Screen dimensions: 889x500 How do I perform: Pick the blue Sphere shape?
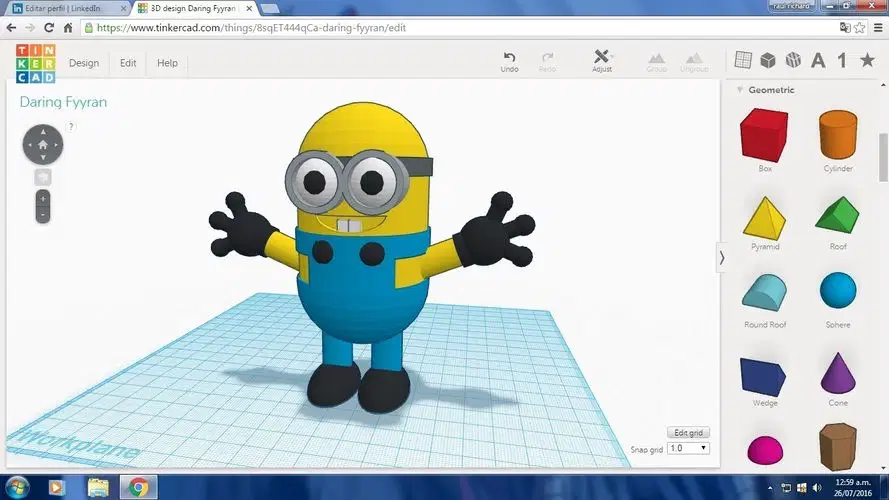click(838, 290)
